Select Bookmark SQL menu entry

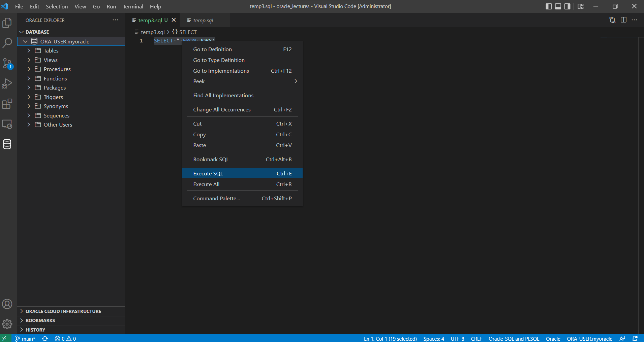coord(242,159)
